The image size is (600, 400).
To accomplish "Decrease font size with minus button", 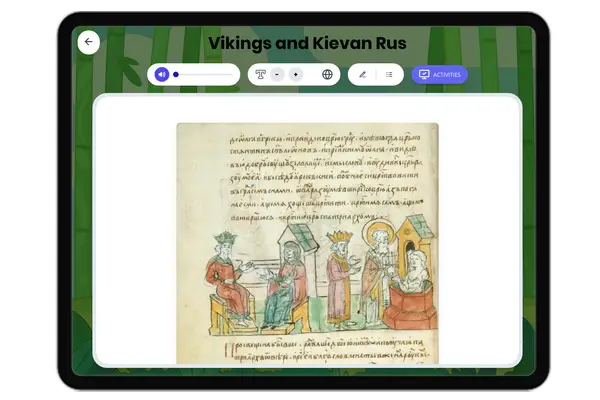I will (x=277, y=74).
